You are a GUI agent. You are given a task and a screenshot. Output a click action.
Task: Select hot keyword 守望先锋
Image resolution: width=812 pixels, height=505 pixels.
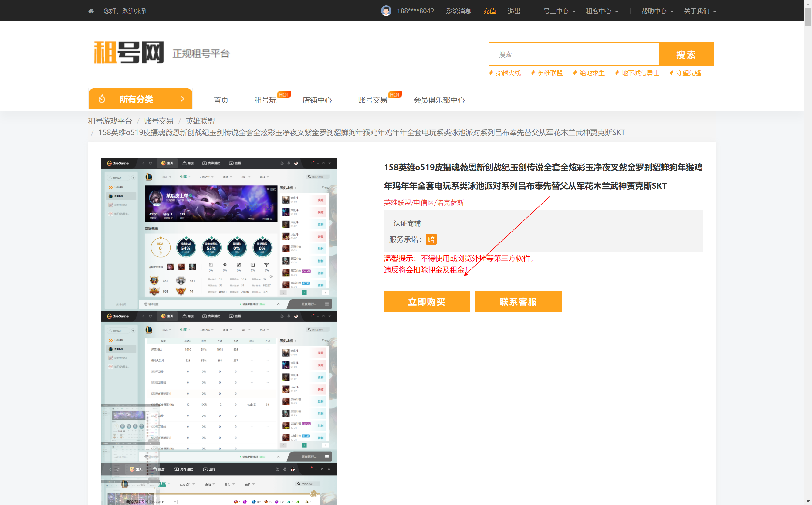[689, 73]
